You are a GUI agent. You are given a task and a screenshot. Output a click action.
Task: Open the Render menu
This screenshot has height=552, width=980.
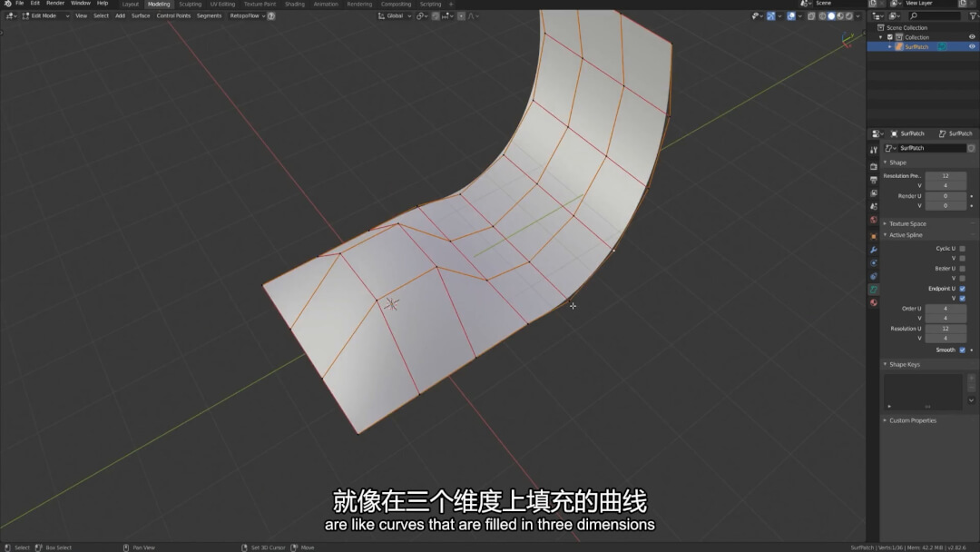[x=55, y=4]
